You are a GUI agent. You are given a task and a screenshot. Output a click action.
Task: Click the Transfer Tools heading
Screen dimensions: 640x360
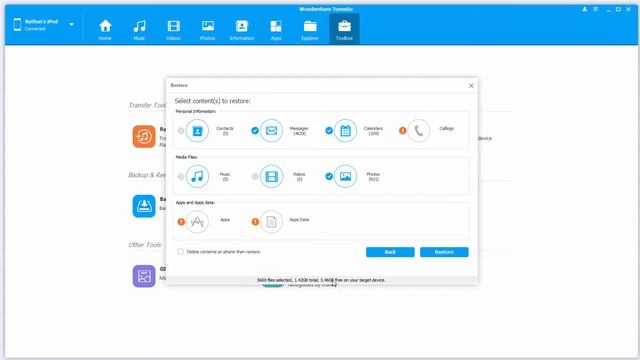pos(147,105)
